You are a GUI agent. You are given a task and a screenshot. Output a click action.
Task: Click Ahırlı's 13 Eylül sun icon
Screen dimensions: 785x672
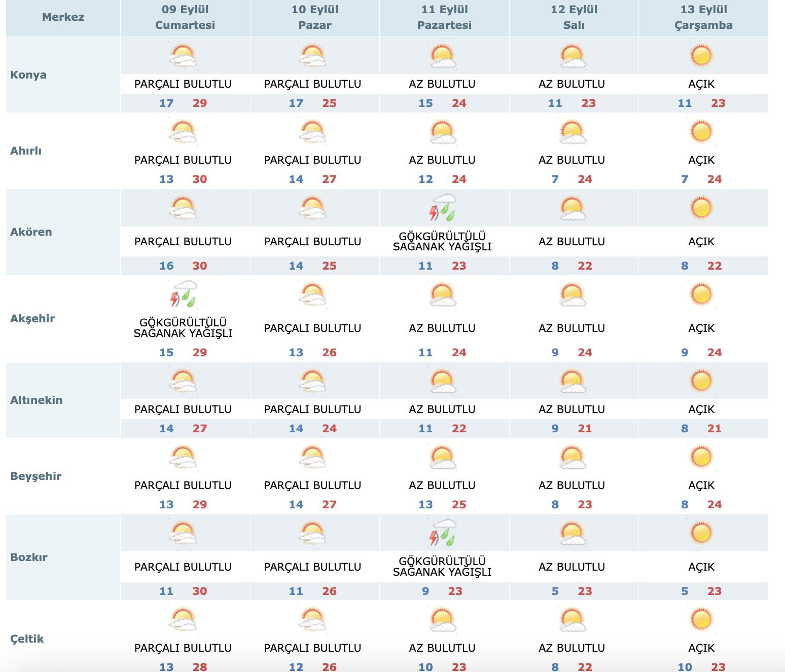pos(701,132)
